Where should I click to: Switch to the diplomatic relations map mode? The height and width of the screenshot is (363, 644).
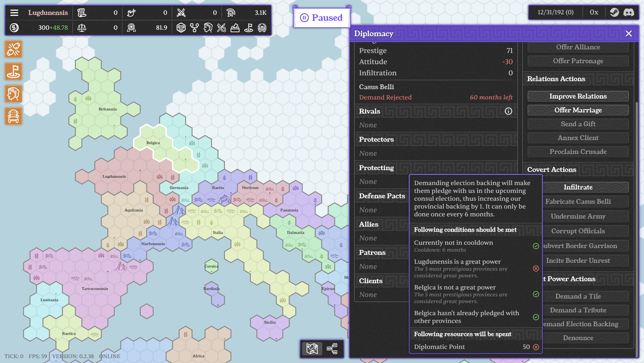[332, 348]
